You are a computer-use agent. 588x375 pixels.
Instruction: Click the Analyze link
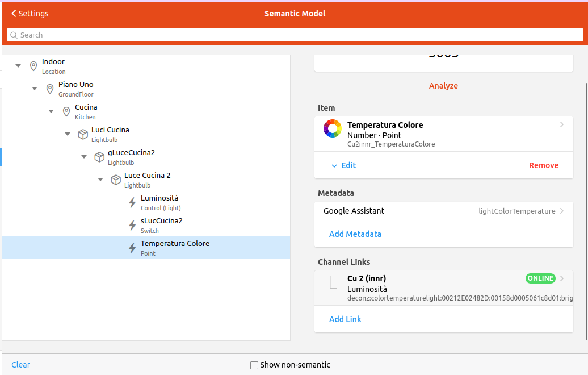point(443,86)
